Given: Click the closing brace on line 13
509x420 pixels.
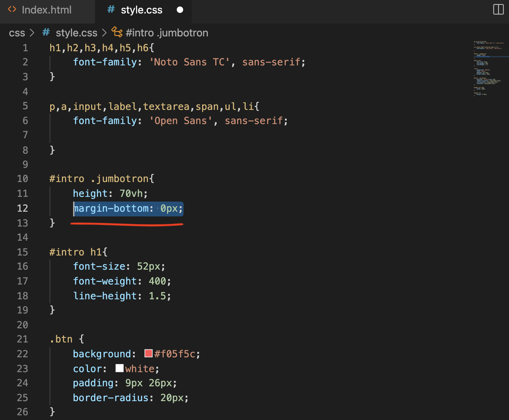Looking at the screenshot, I should click(52, 223).
